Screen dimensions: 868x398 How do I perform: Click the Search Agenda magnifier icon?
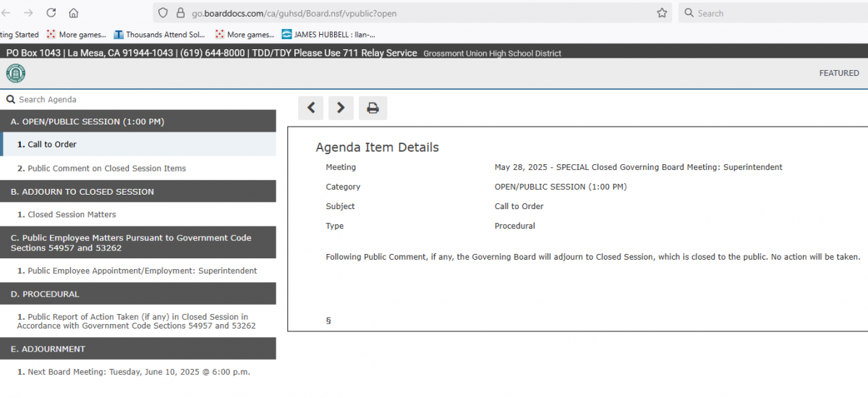click(x=10, y=100)
